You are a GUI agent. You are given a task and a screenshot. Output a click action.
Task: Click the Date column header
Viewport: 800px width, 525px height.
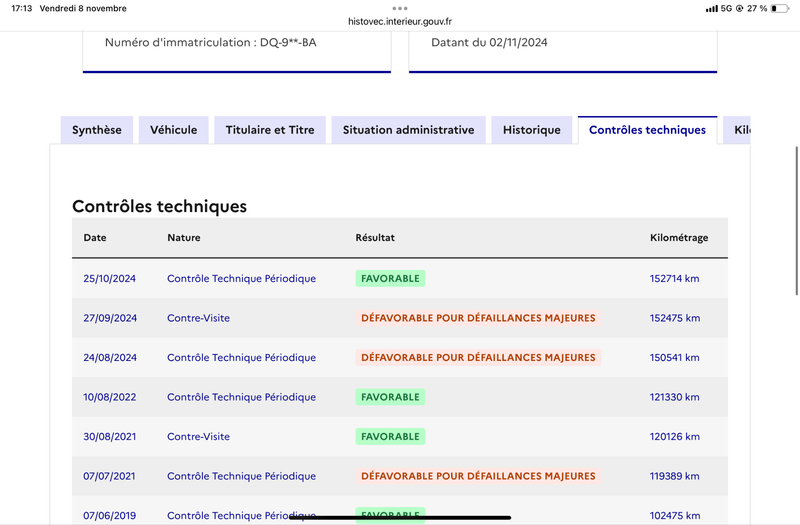click(x=95, y=238)
